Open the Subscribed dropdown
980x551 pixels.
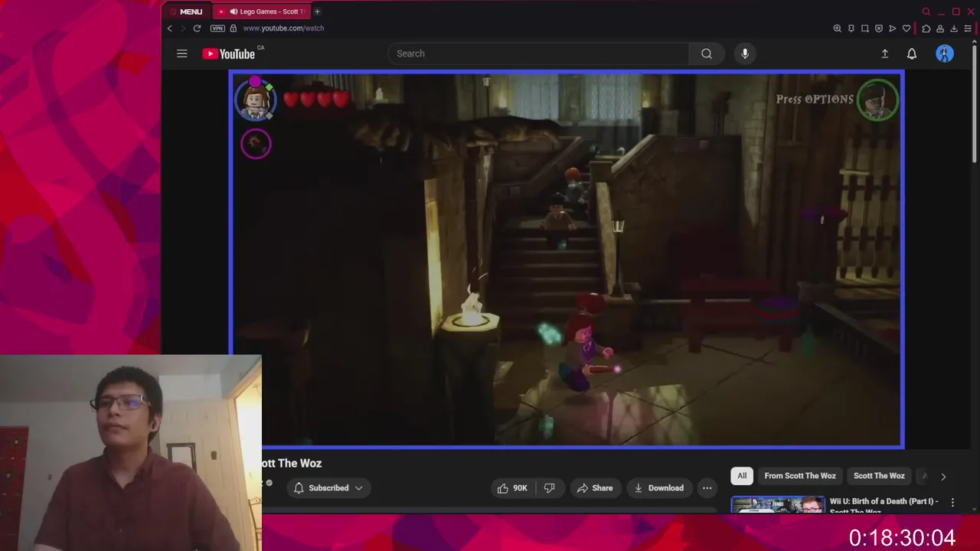pyautogui.click(x=328, y=488)
